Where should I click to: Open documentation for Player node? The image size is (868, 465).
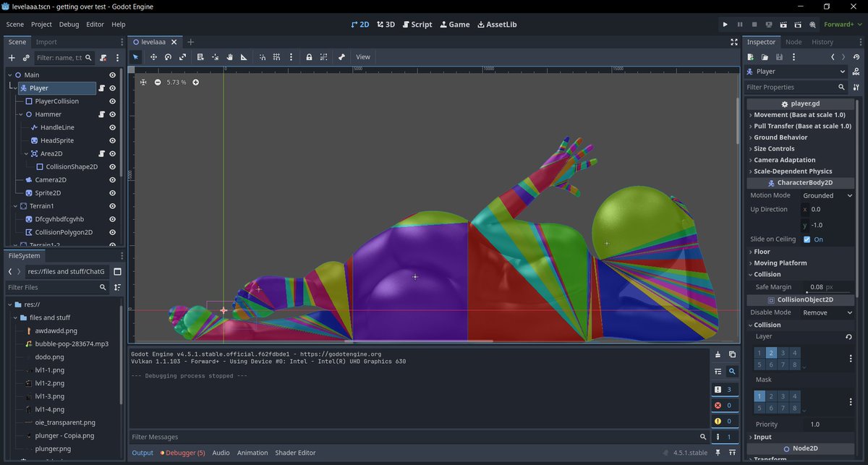(856, 72)
